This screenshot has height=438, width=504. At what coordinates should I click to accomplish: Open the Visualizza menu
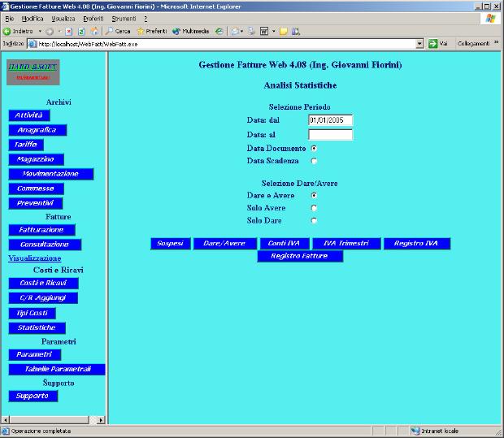coord(63,19)
